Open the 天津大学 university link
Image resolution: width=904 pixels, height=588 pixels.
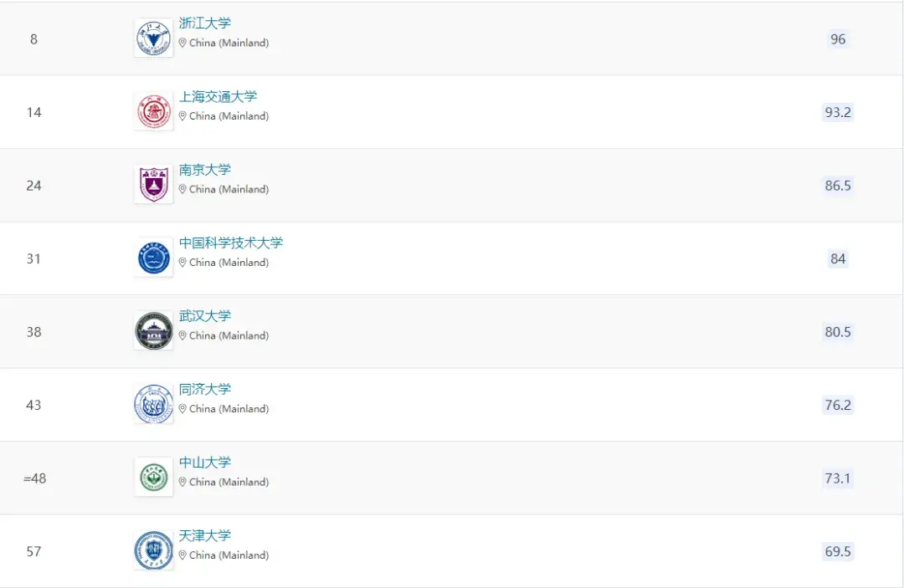205,536
